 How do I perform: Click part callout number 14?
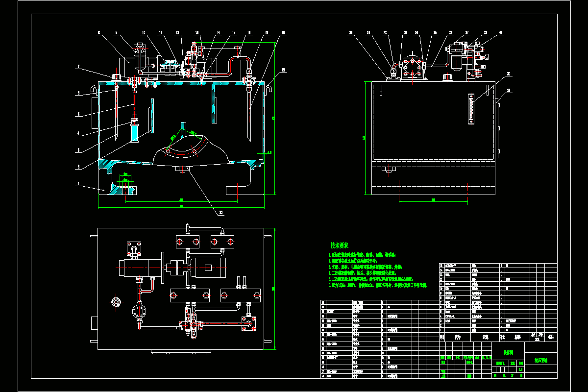218,33
